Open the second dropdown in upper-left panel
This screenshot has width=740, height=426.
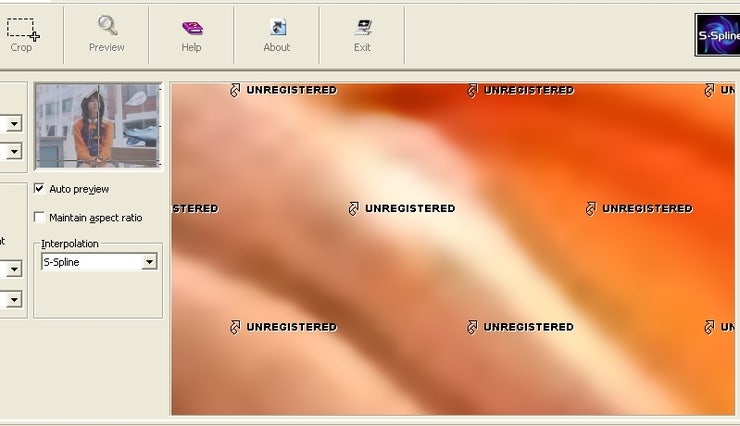[x=14, y=152]
